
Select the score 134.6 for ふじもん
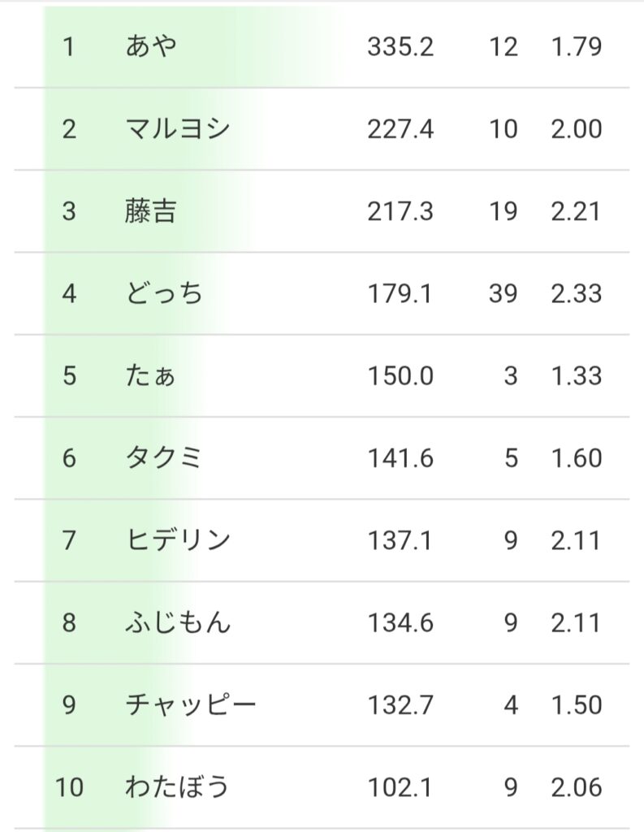click(x=400, y=623)
